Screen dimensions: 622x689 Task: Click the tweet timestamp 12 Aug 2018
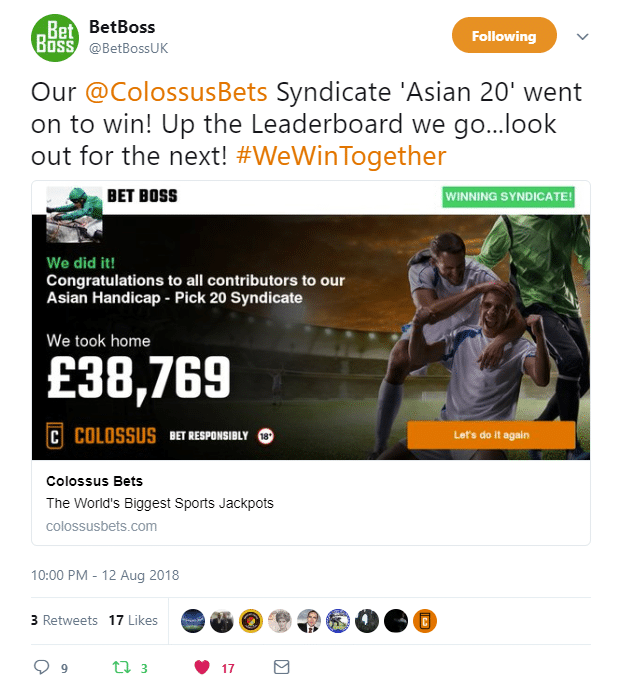(105, 575)
